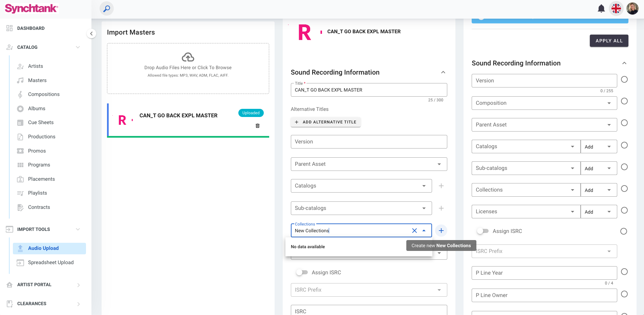Image resolution: width=644 pixels, height=315 pixels.
Task: Expand the Composition dropdown
Action: click(x=609, y=103)
